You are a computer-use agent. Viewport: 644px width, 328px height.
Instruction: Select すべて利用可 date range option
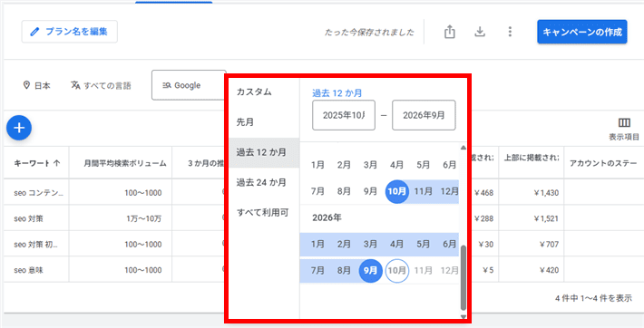click(264, 213)
